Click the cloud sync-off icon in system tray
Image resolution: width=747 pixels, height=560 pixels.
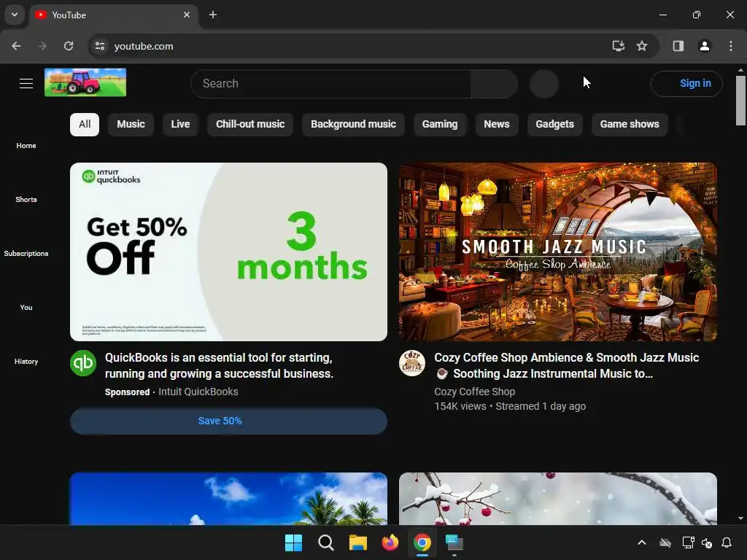665,542
